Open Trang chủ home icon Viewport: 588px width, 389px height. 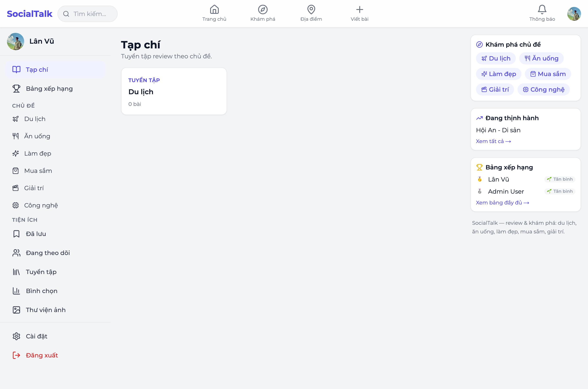coord(214,10)
